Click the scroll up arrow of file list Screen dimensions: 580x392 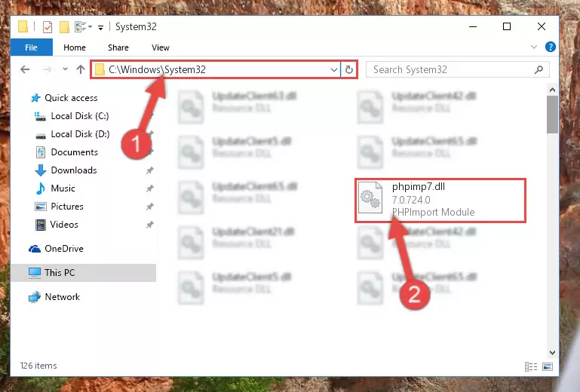[x=552, y=90]
